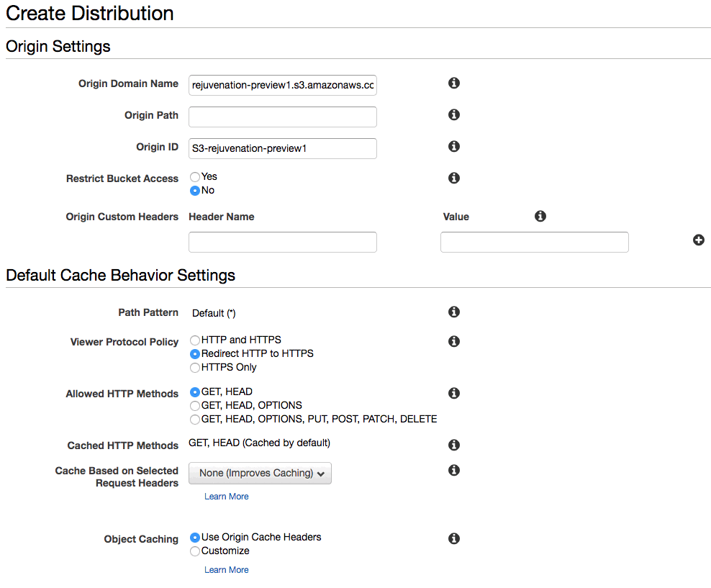
Task: Open the None (Improves Caching) dropdown
Action: click(x=260, y=474)
